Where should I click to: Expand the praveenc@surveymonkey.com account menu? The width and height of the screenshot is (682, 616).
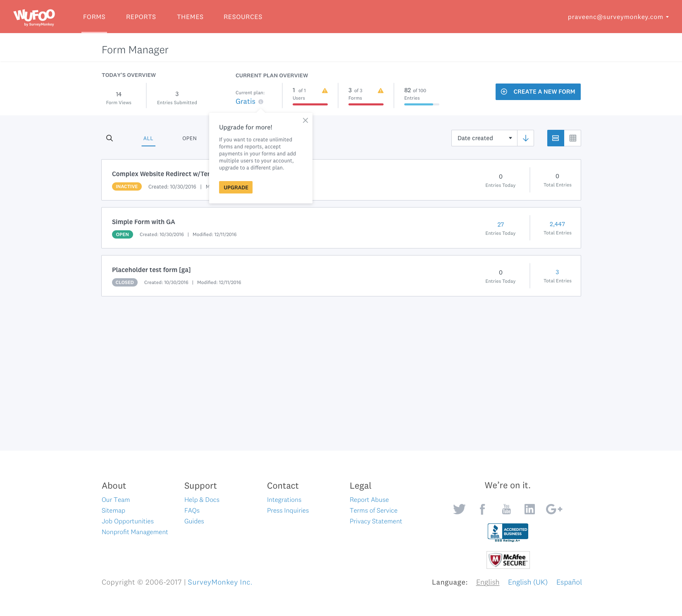point(618,17)
